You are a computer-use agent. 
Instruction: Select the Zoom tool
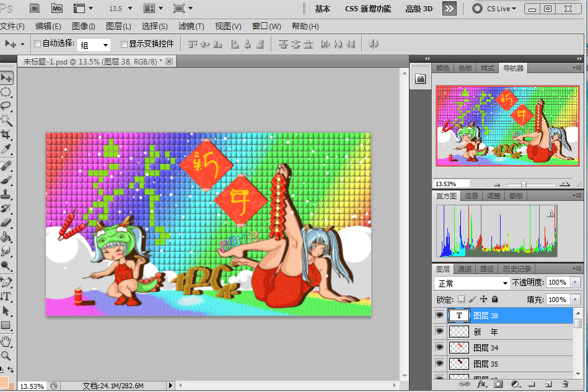point(6,355)
